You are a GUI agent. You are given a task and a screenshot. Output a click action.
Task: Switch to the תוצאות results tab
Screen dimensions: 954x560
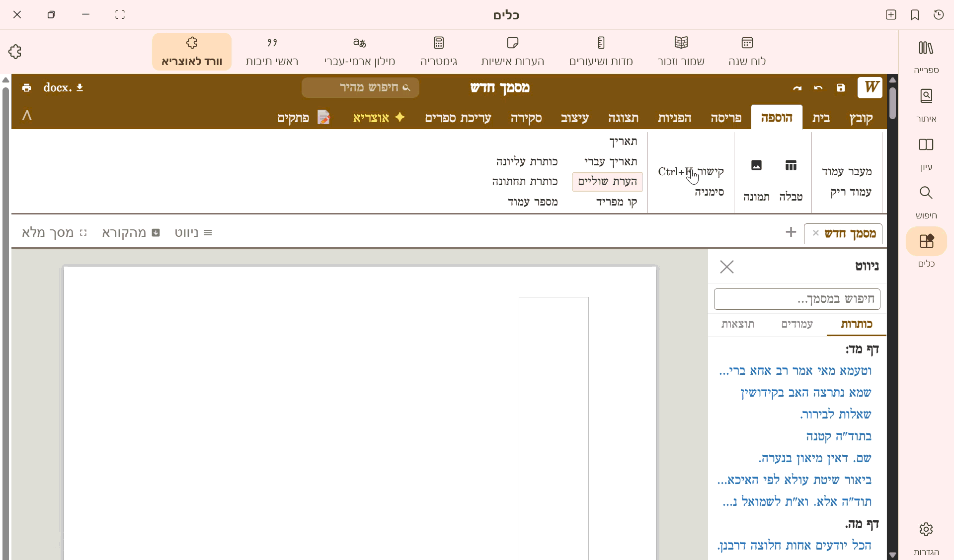pyautogui.click(x=738, y=325)
